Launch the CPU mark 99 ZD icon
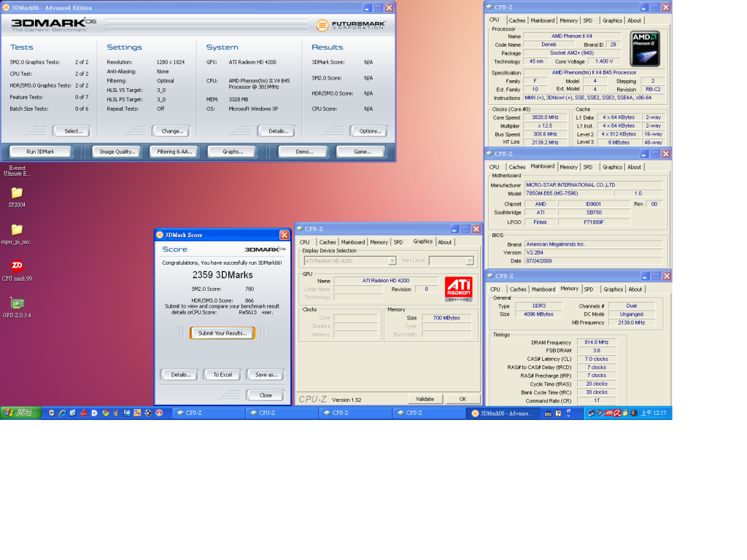 tap(18, 265)
